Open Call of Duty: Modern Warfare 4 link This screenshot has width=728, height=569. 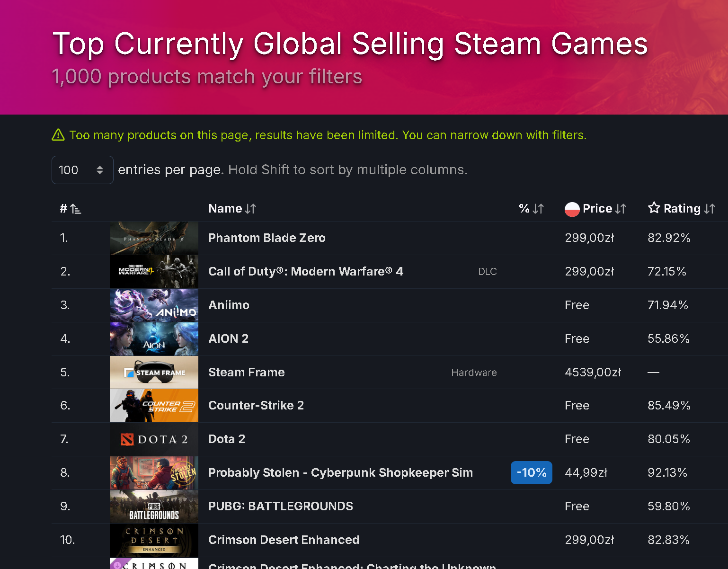[306, 271]
